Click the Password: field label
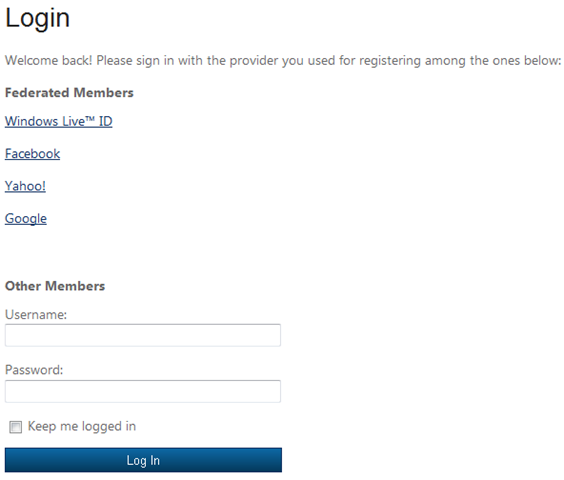The height and width of the screenshot is (480, 564). coord(34,370)
